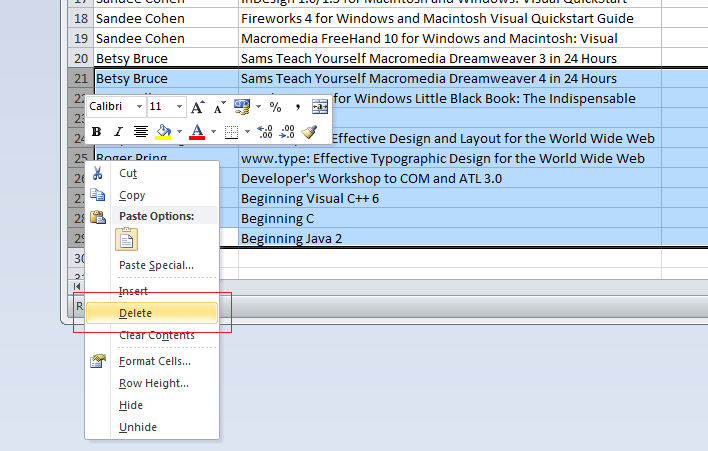
Task: Click the 'Beginning Java 2' cell
Action: tap(450, 238)
